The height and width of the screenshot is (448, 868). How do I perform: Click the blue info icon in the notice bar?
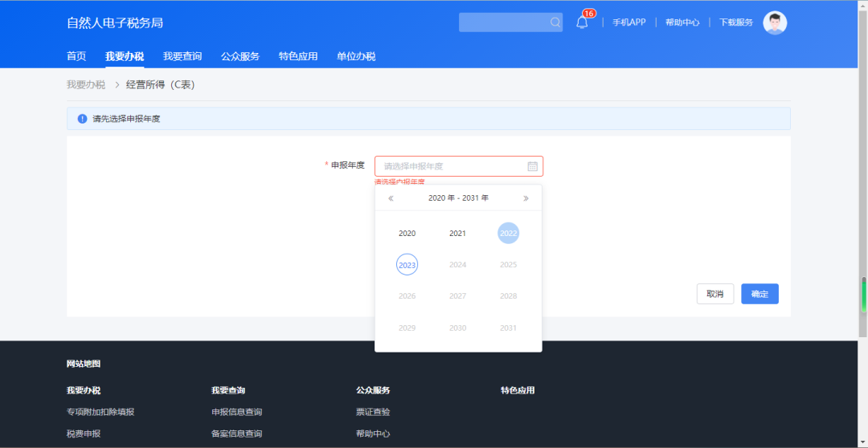(82, 119)
